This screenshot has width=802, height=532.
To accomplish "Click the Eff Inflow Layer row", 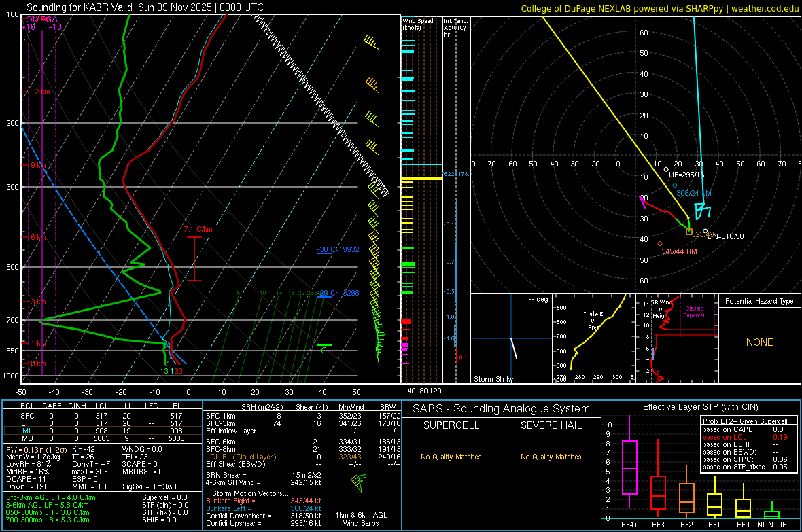I will coord(303,431).
